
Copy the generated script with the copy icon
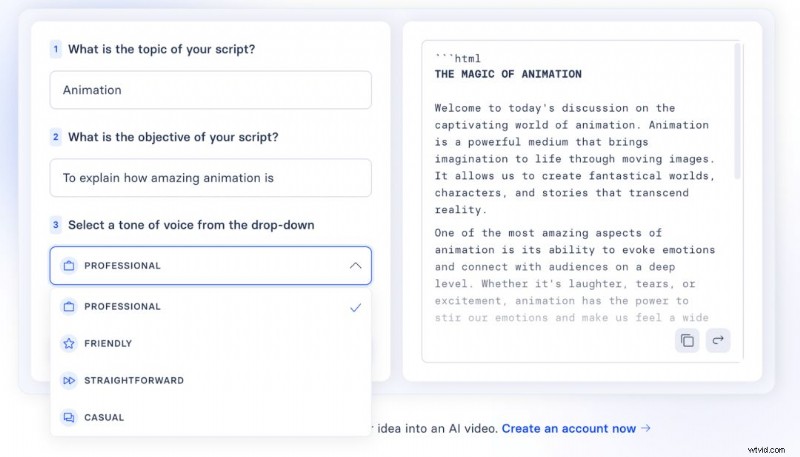[687, 340]
